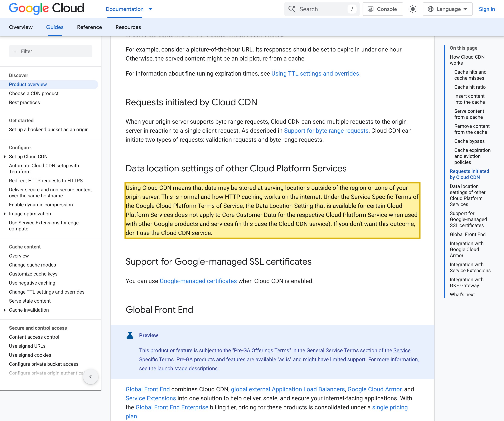Expand the Image optimization tree item
Screen dimensions: 504x421
coord(5,214)
